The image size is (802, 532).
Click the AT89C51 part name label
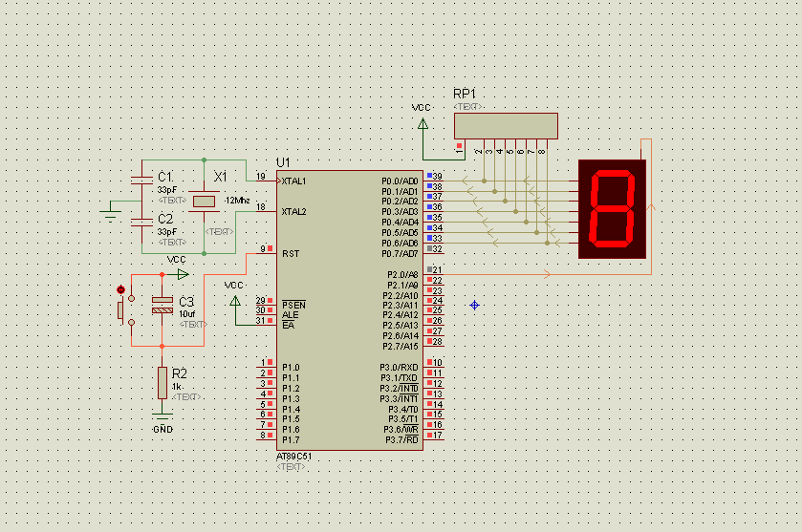click(x=294, y=456)
